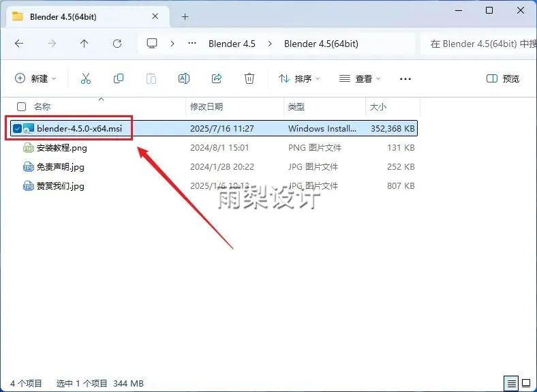This screenshot has width=537, height=392.
Task: Click the folder icon in the tab
Action: (x=18, y=16)
